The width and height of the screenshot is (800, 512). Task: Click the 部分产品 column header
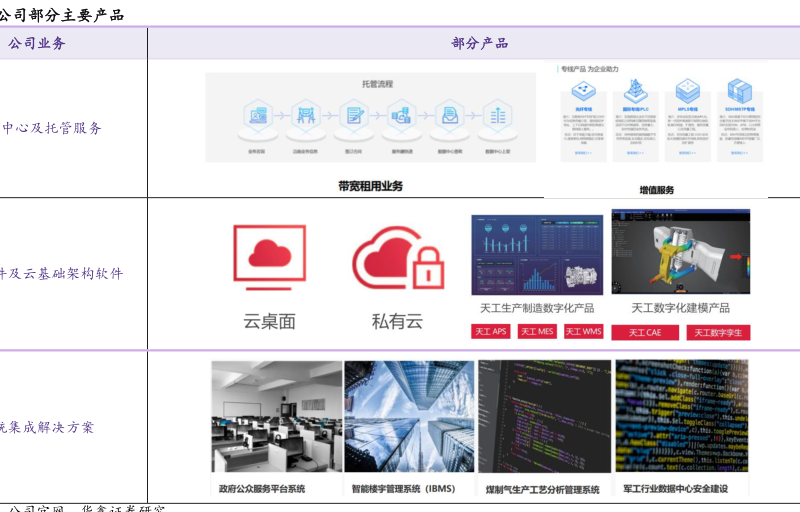click(x=479, y=43)
